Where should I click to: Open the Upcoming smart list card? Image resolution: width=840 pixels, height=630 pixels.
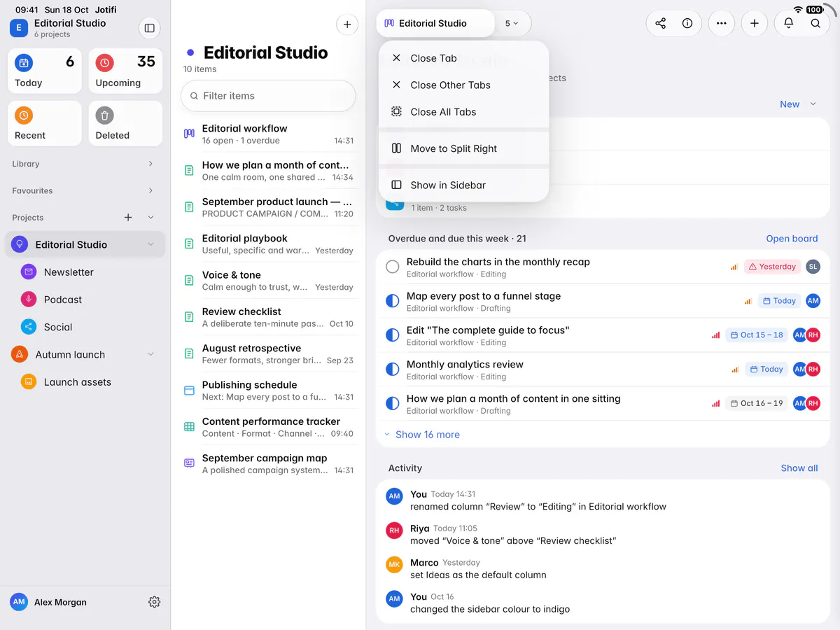coord(126,71)
